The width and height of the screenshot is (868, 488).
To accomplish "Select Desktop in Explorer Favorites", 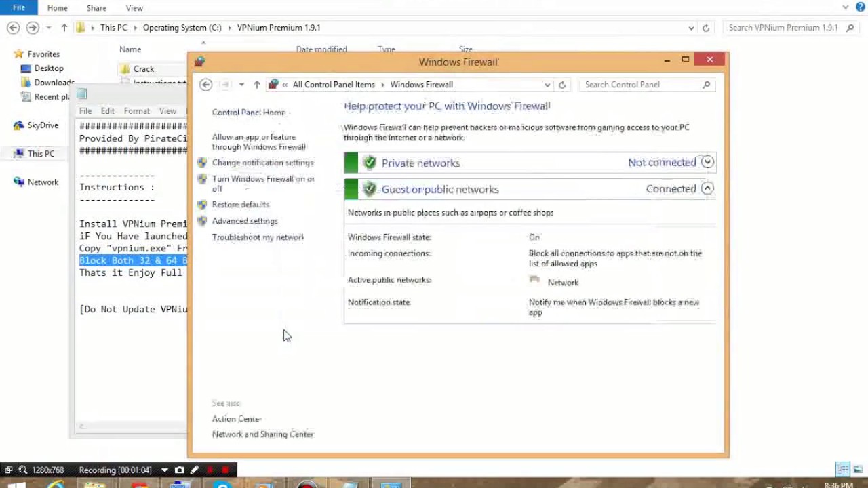I will (x=49, y=68).
